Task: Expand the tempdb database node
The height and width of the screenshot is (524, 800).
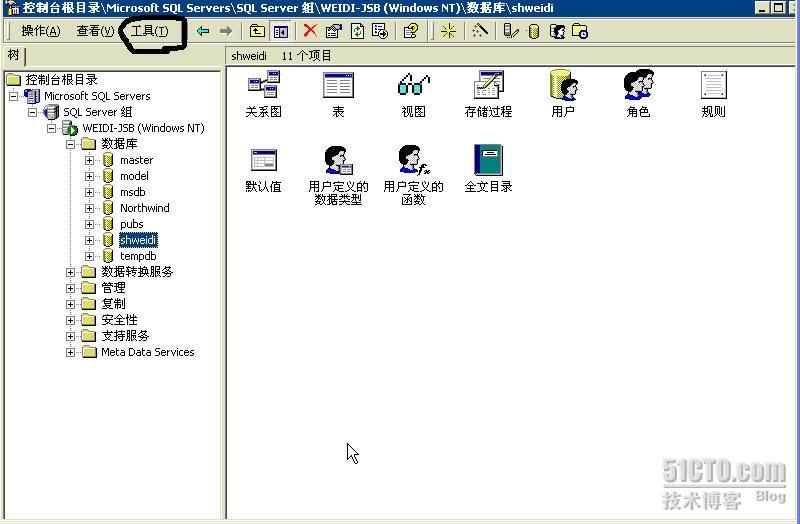Action: tap(89, 256)
